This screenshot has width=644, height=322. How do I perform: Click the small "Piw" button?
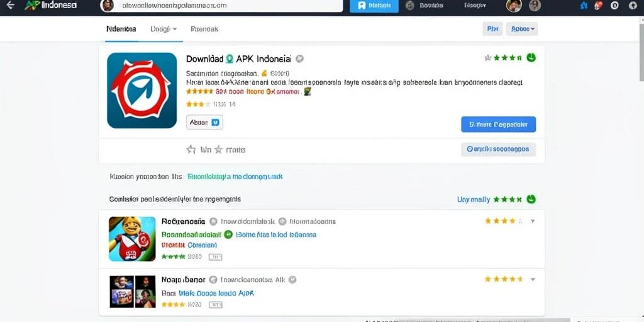pos(492,29)
